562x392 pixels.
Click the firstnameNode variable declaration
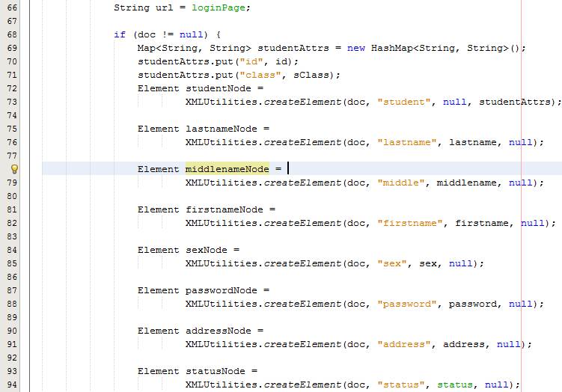coord(225,209)
